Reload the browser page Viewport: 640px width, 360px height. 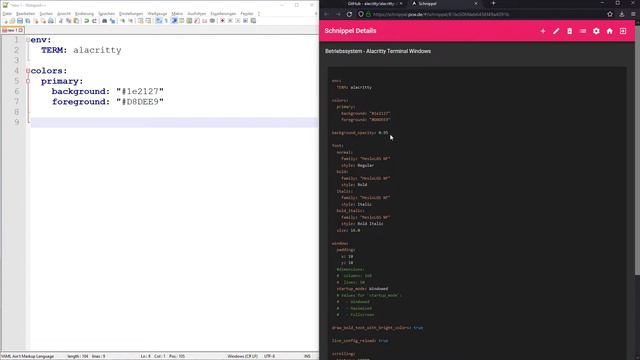coord(349,14)
